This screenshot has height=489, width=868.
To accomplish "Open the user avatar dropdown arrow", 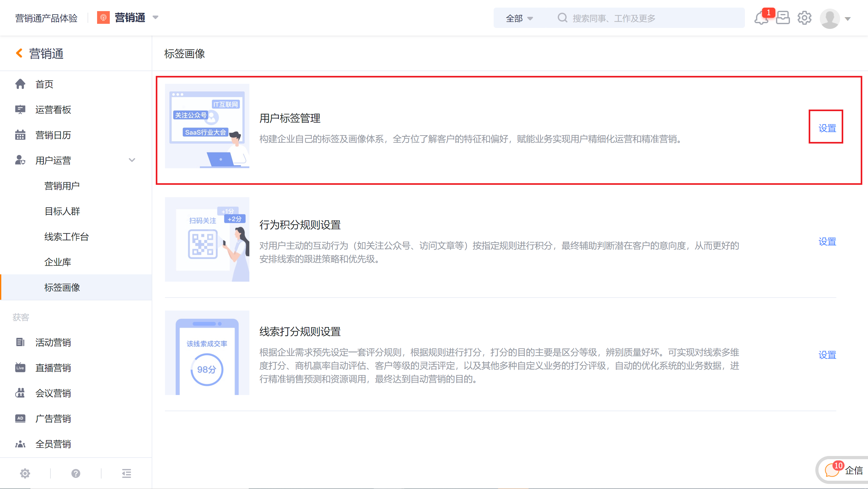I will (x=848, y=19).
